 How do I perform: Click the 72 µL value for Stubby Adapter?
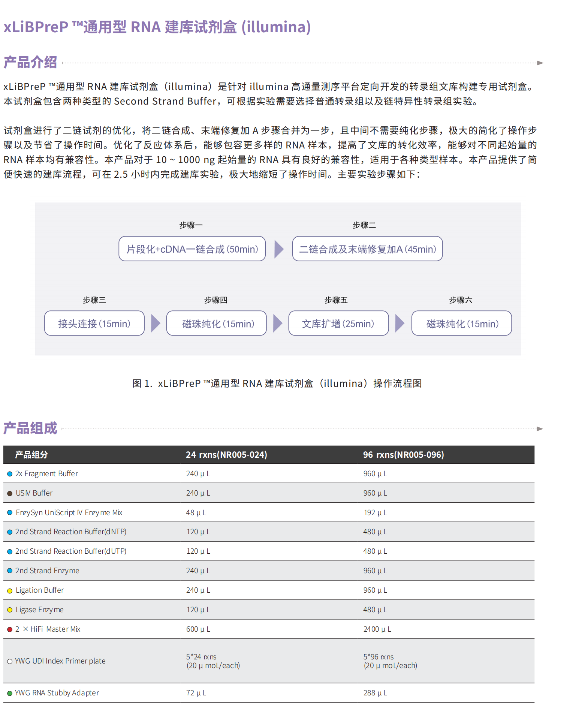pyautogui.click(x=196, y=693)
